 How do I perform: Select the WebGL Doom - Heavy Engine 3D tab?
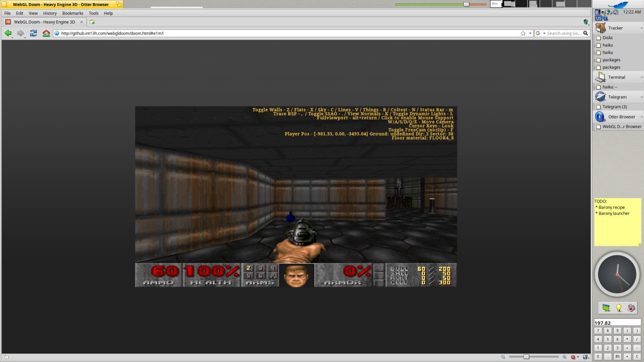44,22
